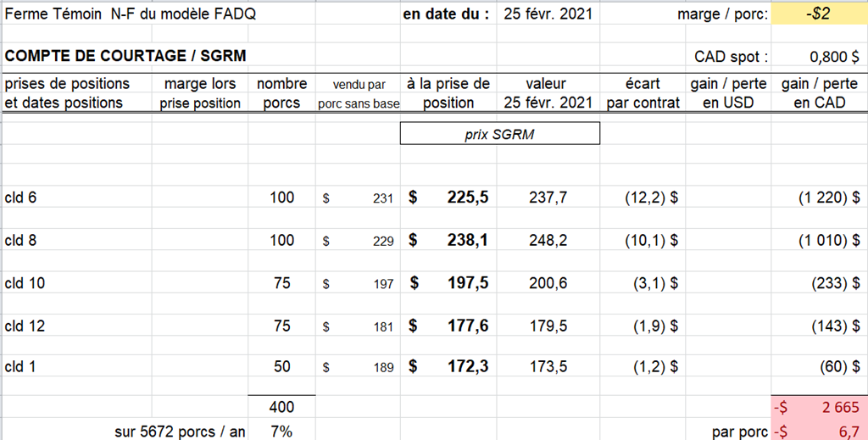The image size is (868, 440).
Task: Click the 'nombre porcs' column header
Action: coord(281,93)
